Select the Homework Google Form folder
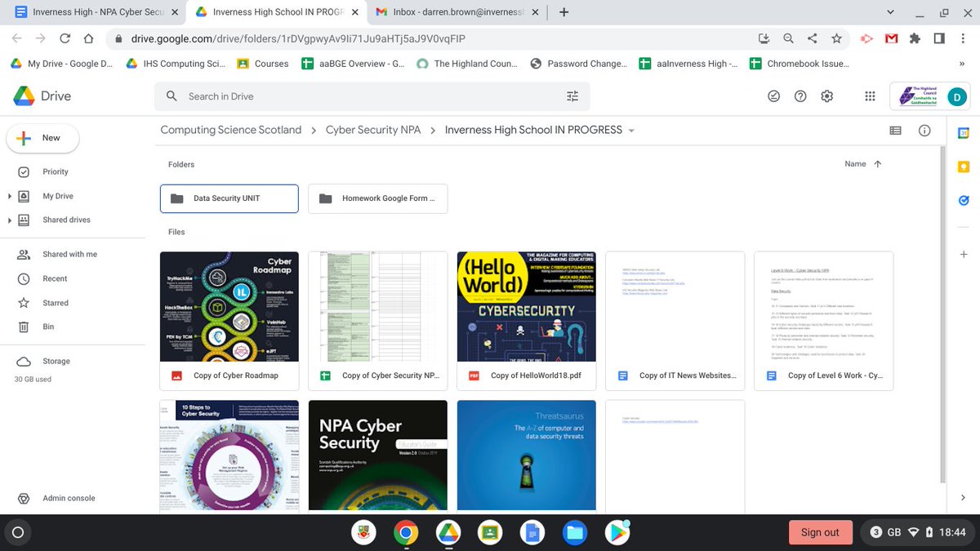980x551 pixels. (378, 198)
